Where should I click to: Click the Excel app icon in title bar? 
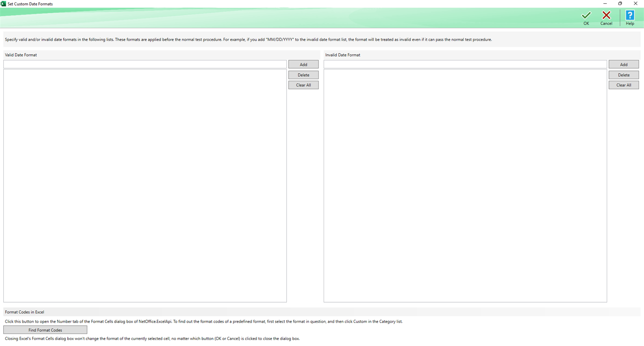pos(4,4)
